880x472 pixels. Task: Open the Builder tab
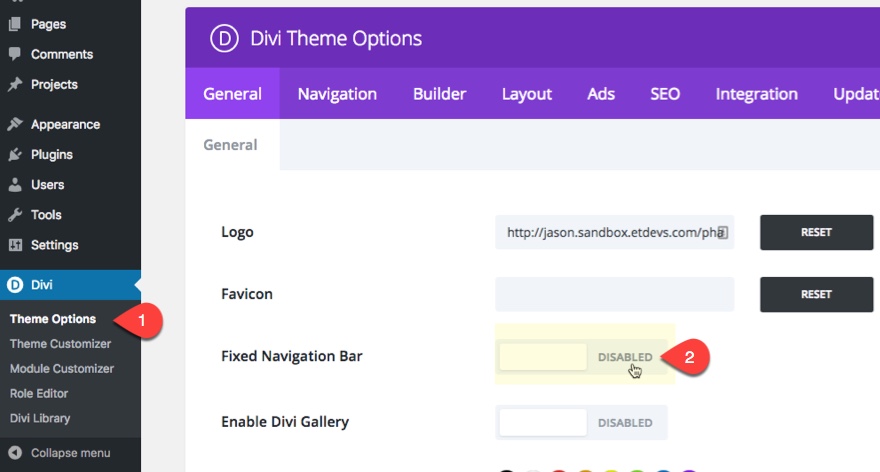(440, 94)
